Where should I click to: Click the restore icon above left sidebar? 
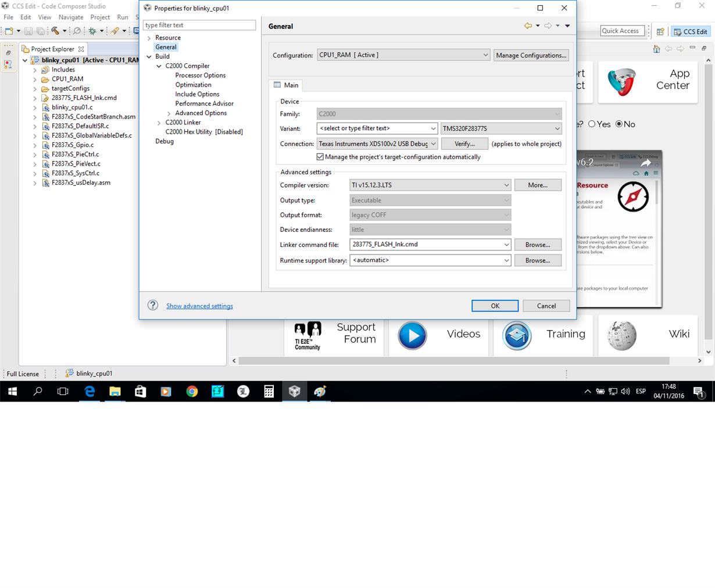click(8, 53)
